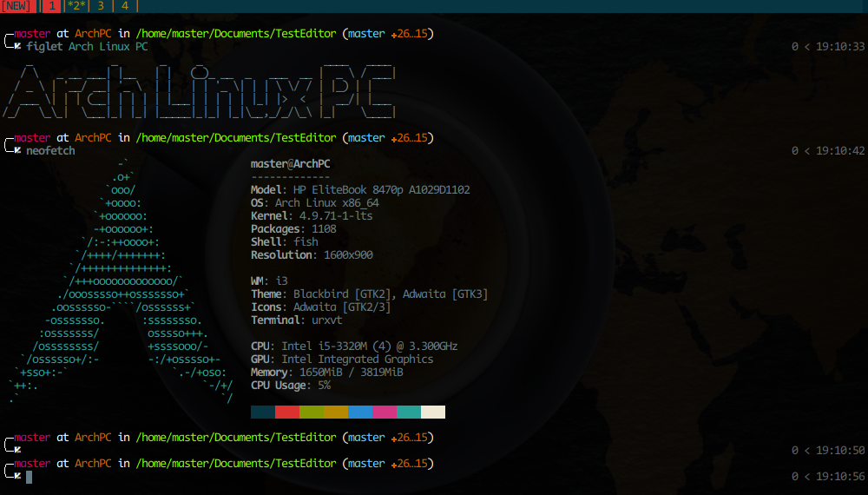
Task: Click the blue palette color block
Action: coord(360,412)
